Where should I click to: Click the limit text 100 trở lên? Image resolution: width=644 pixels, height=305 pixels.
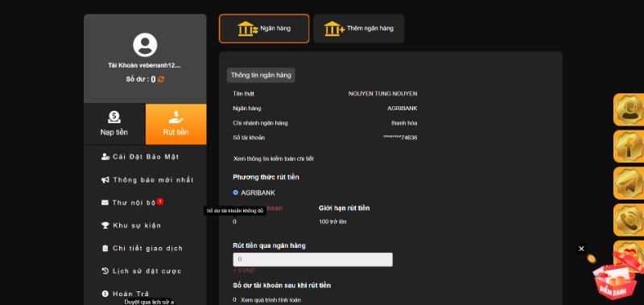click(x=332, y=221)
